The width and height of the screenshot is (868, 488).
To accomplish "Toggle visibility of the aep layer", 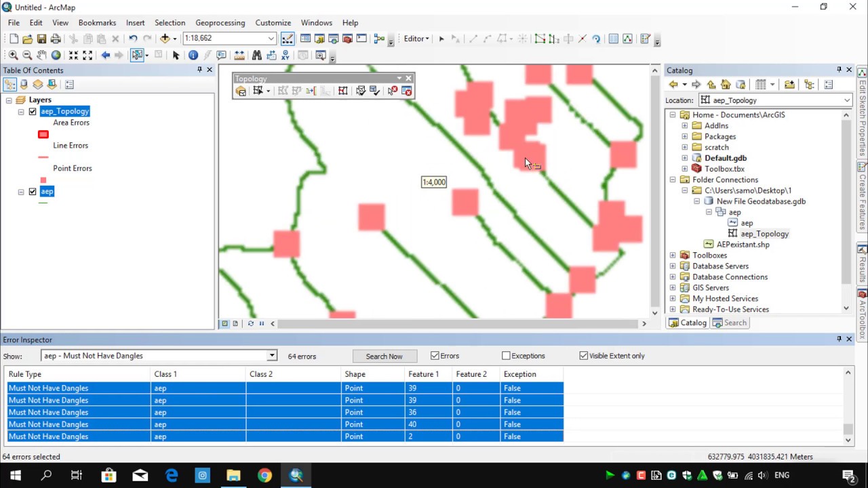I will [33, 192].
